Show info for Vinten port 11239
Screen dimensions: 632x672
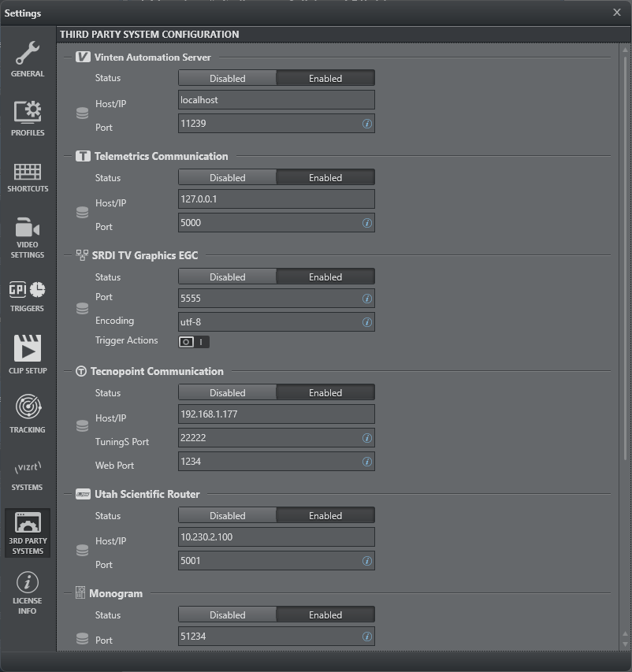click(x=367, y=124)
